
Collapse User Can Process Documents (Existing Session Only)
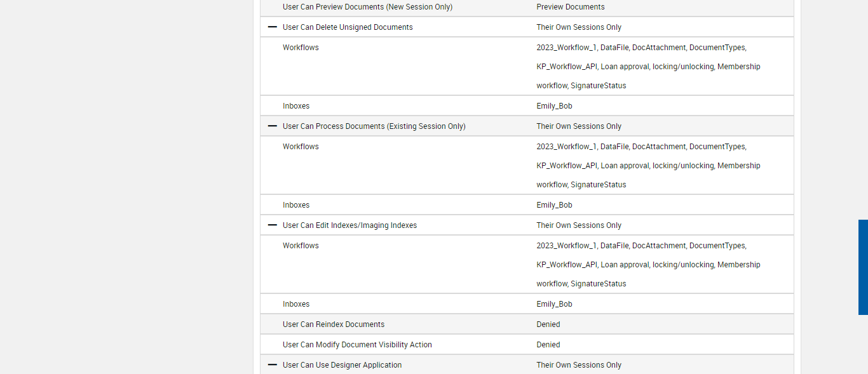pyautogui.click(x=273, y=126)
